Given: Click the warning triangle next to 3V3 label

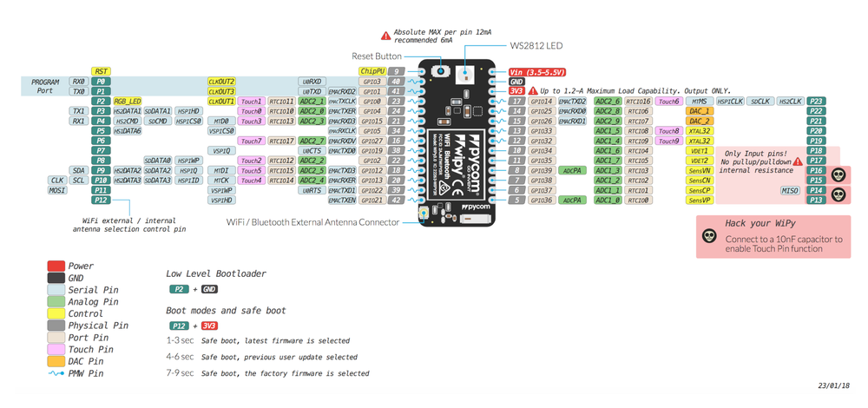Looking at the screenshot, I should pos(532,91).
